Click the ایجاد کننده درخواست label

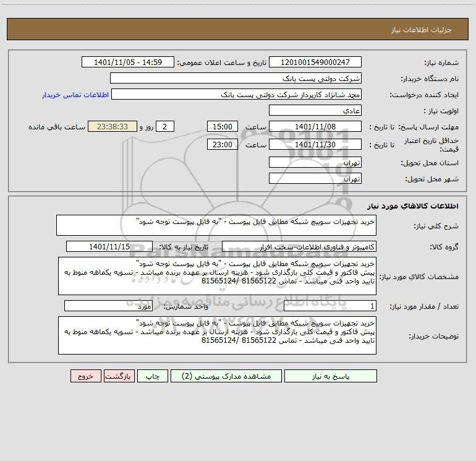pyautogui.click(x=424, y=95)
